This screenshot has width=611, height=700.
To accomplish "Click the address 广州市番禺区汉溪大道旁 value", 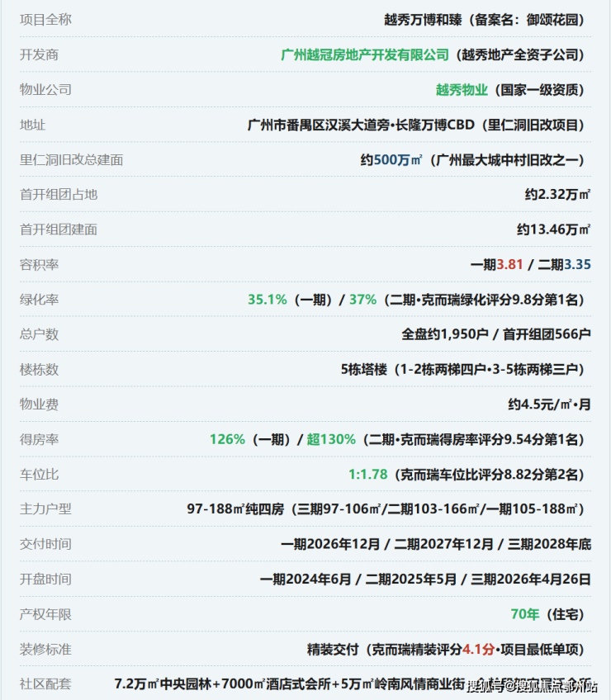I will tap(319, 125).
